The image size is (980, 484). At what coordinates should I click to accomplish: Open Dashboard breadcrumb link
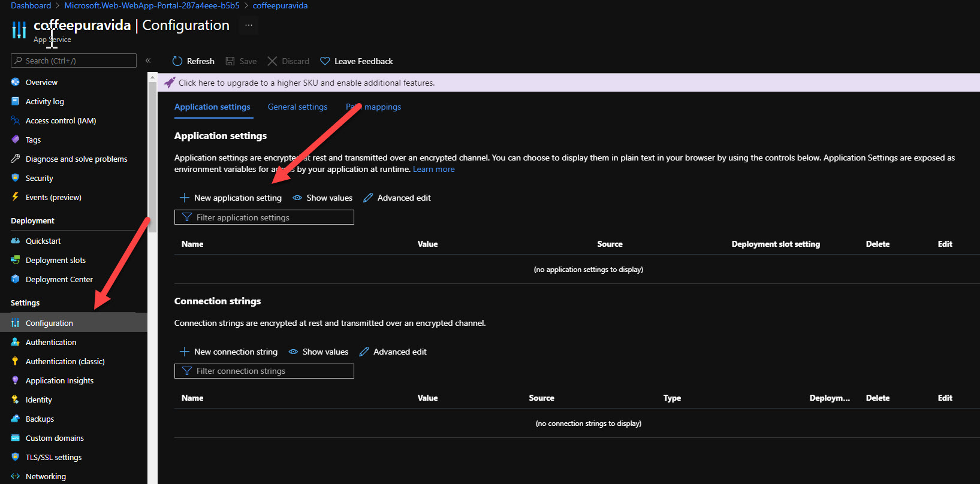31,5
